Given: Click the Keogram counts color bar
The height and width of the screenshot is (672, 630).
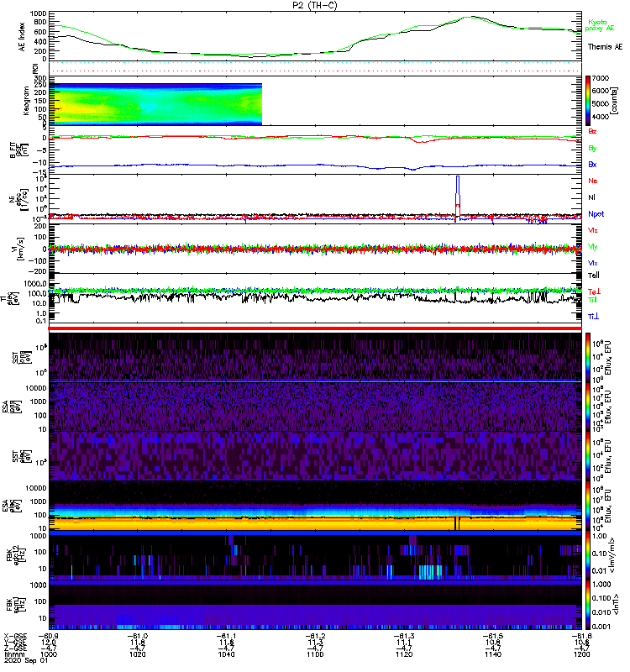Looking at the screenshot, I should [x=588, y=101].
